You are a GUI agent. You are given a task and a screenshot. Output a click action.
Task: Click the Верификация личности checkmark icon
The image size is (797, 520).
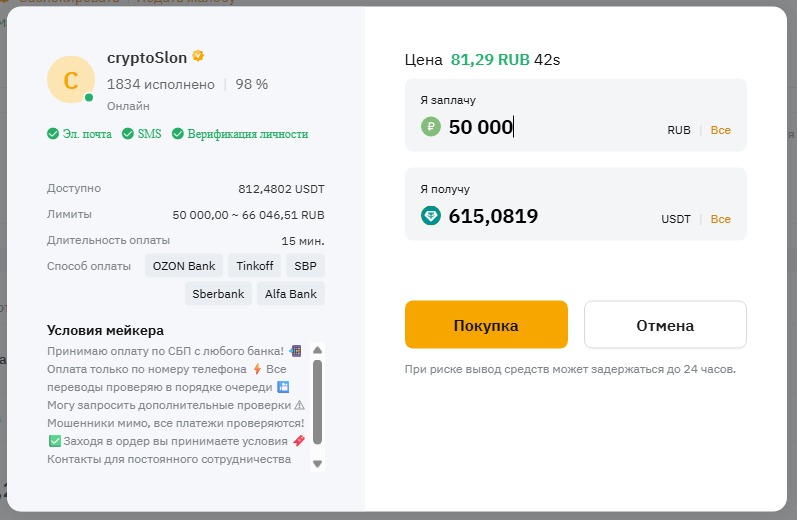178,134
